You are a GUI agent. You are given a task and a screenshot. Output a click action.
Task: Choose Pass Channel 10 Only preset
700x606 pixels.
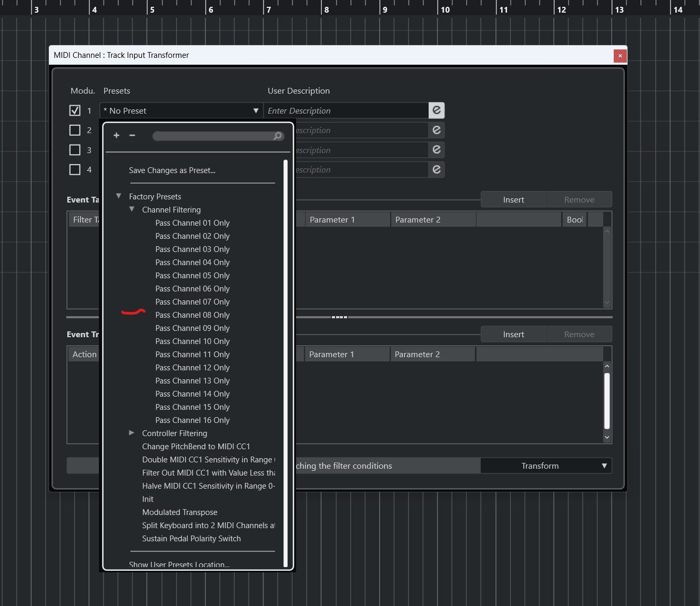point(192,341)
